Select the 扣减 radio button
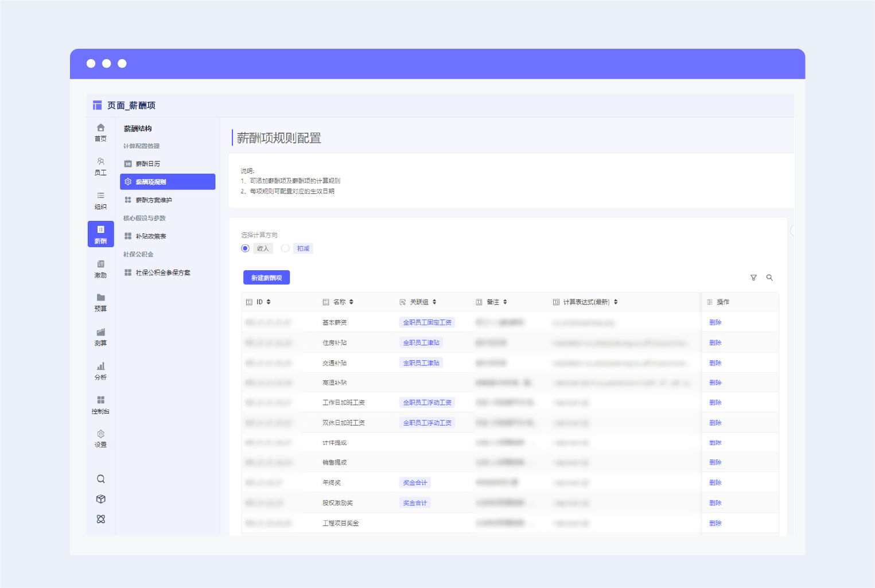This screenshot has width=875, height=588. pos(285,248)
